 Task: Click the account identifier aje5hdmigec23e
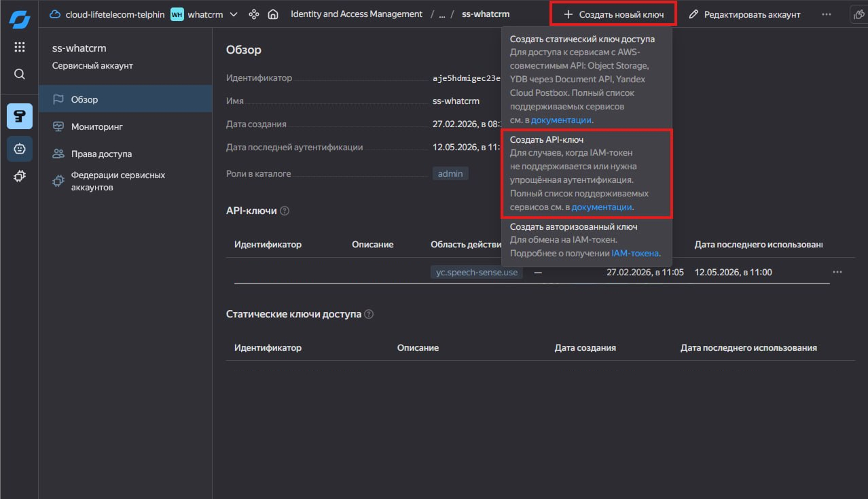tap(467, 78)
